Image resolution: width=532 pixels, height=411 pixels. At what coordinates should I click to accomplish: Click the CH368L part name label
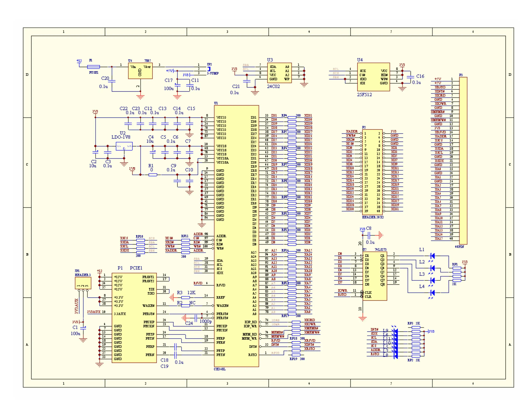[219, 369]
